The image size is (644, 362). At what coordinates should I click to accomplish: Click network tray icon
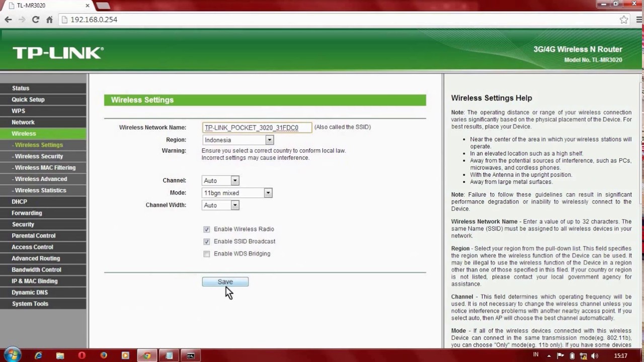click(583, 355)
